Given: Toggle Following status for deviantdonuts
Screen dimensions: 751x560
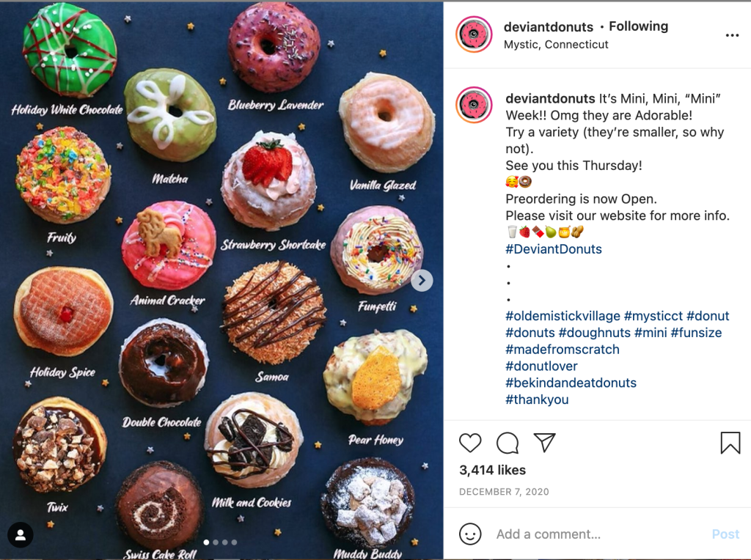Looking at the screenshot, I should [638, 26].
